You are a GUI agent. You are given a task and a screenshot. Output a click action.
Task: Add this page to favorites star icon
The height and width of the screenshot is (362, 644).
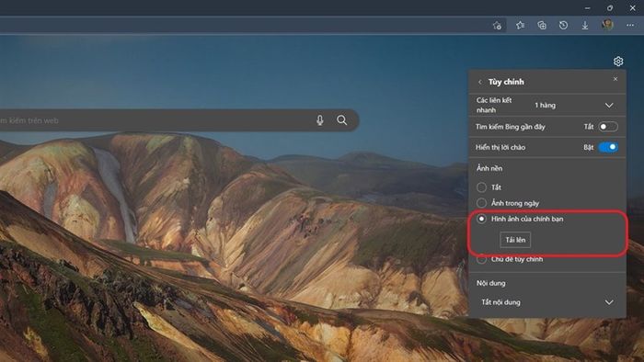click(x=497, y=26)
